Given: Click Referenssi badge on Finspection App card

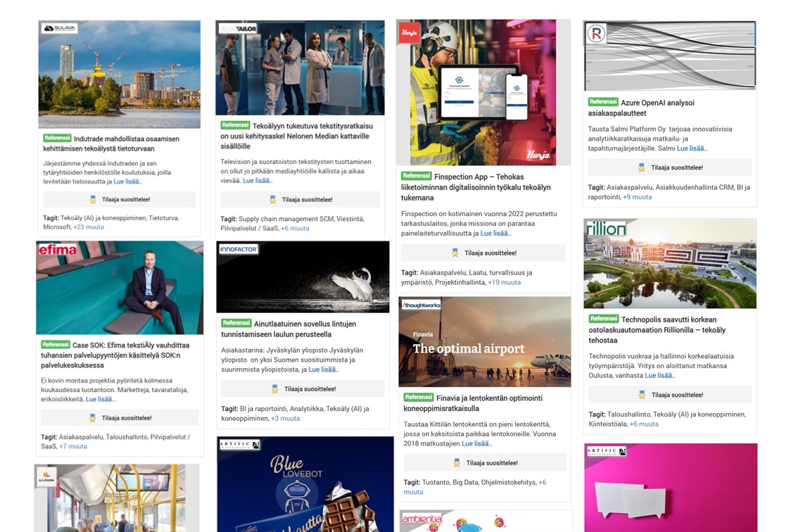Looking at the screenshot, I should [x=417, y=176].
